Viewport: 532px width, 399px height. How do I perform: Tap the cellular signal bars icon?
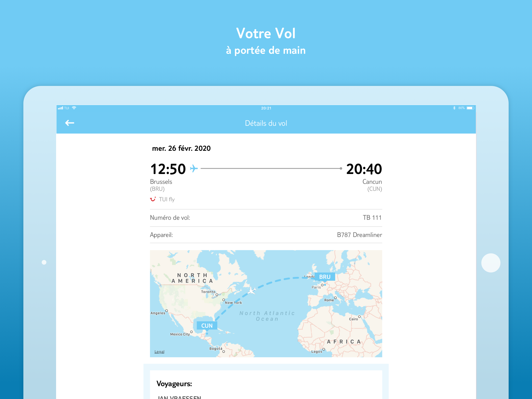point(60,108)
